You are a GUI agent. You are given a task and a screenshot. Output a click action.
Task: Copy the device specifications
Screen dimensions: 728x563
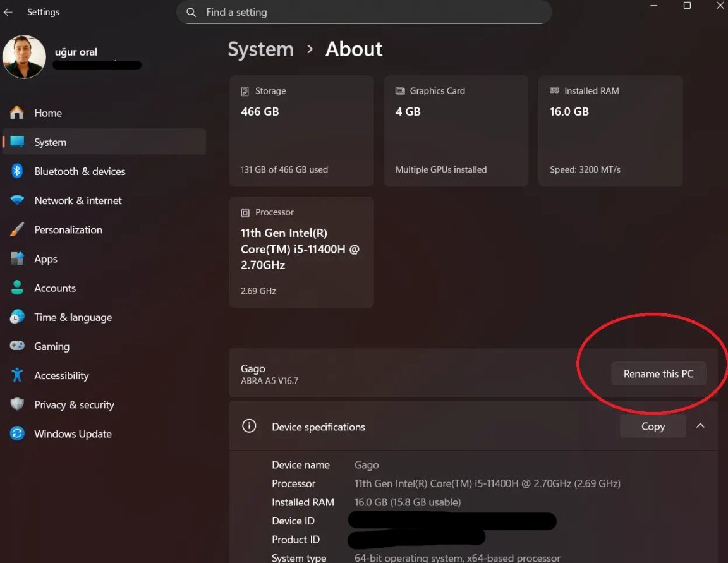pyautogui.click(x=652, y=426)
